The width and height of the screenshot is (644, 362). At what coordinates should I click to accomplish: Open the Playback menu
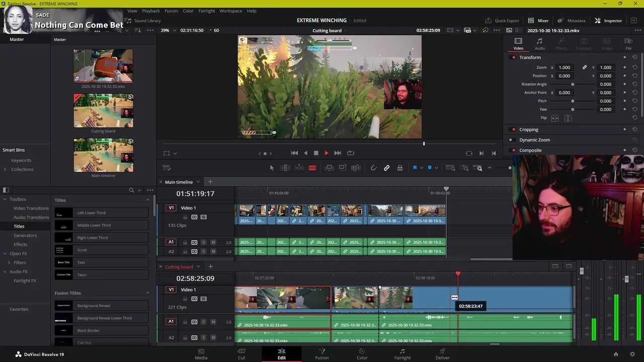coord(151,11)
